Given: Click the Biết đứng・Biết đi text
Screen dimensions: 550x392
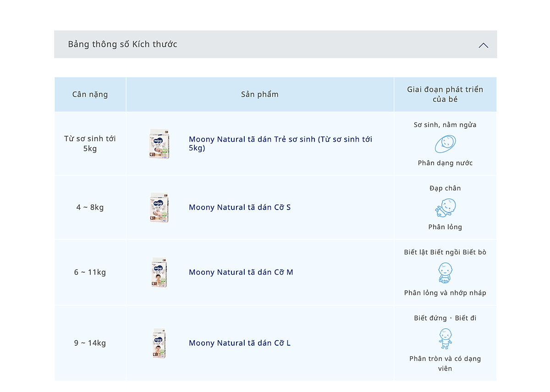Looking at the screenshot, I should click(445, 318).
